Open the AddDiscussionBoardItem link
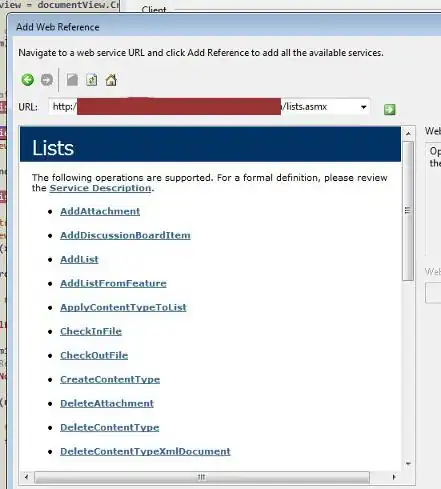The image size is (441, 489). (125, 235)
